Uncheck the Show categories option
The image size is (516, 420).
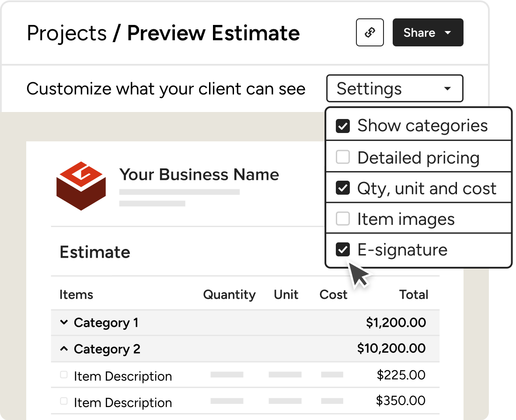coord(343,126)
